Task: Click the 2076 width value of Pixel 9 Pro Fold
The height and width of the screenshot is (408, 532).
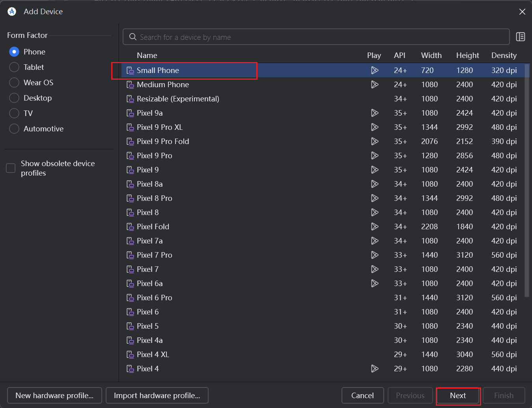Action: [x=429, y=141]
